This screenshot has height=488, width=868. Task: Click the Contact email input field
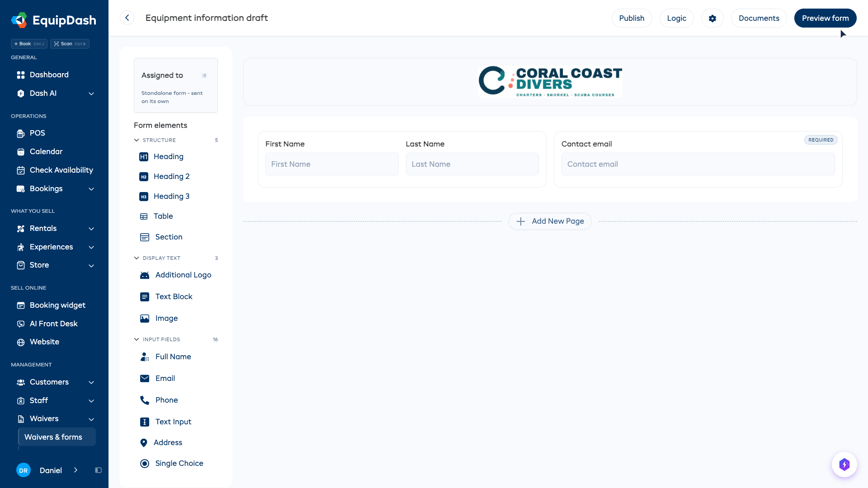[x=698, y=164]
